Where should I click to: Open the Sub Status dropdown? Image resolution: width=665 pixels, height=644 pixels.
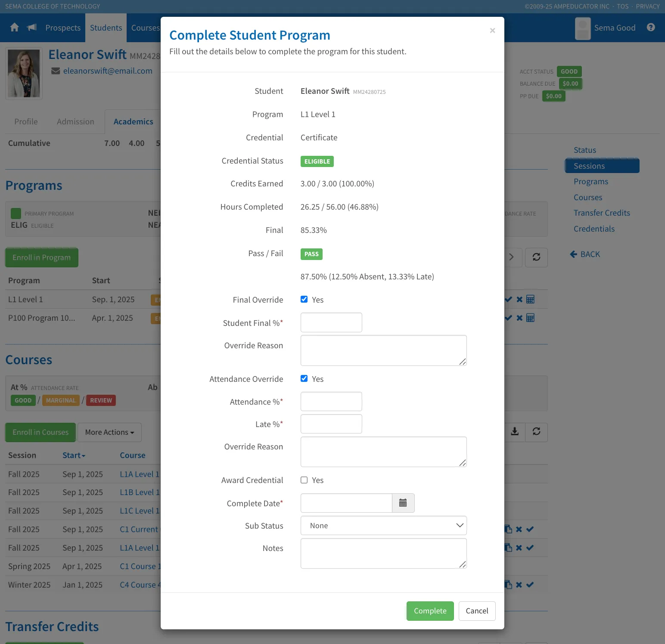coord(384,526)
